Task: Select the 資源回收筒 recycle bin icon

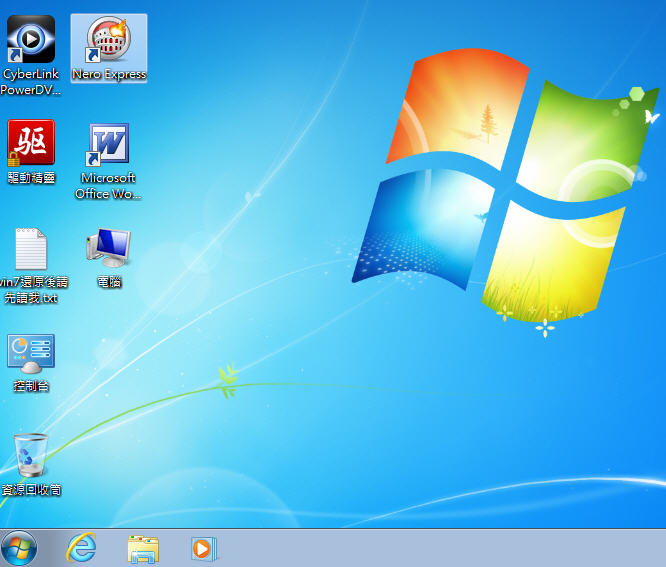Action: pos(31,455)
